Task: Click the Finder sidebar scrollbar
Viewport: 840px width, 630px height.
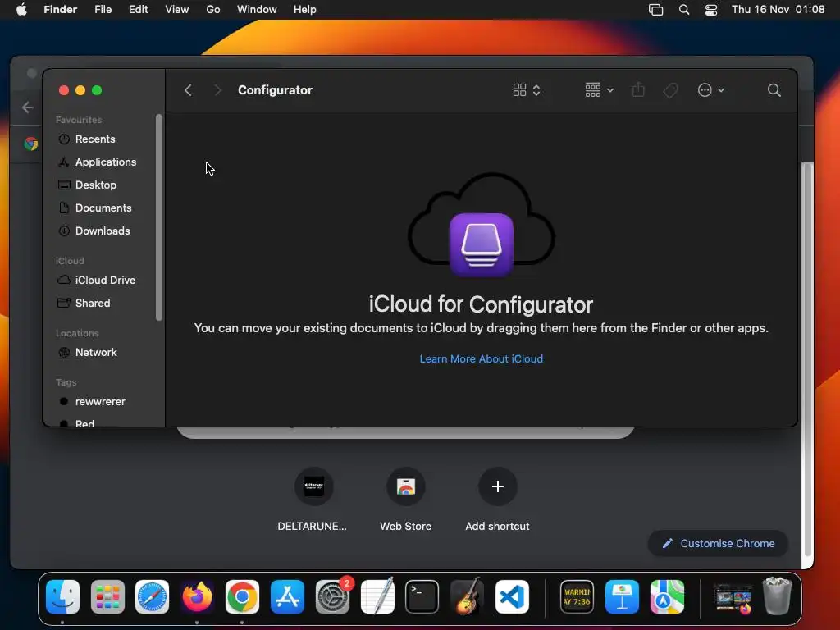Action: pos(158,217)
